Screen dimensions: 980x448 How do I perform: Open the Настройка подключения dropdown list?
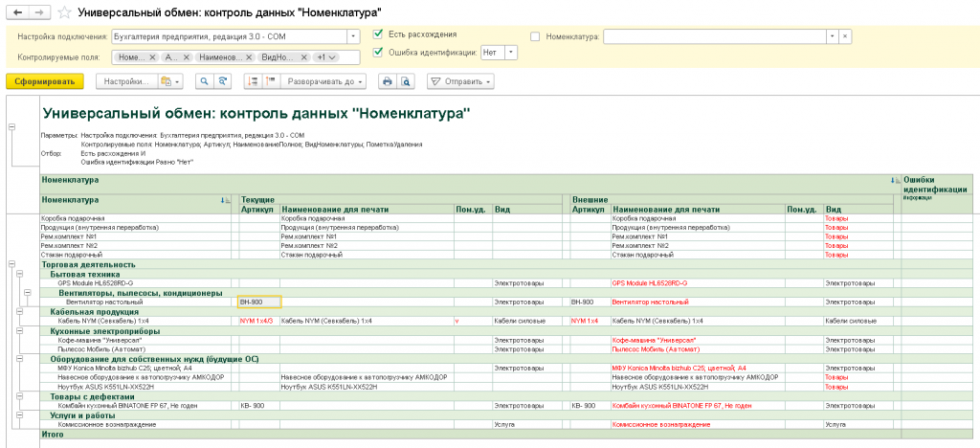pyautogui.click(x=354, y=37)
